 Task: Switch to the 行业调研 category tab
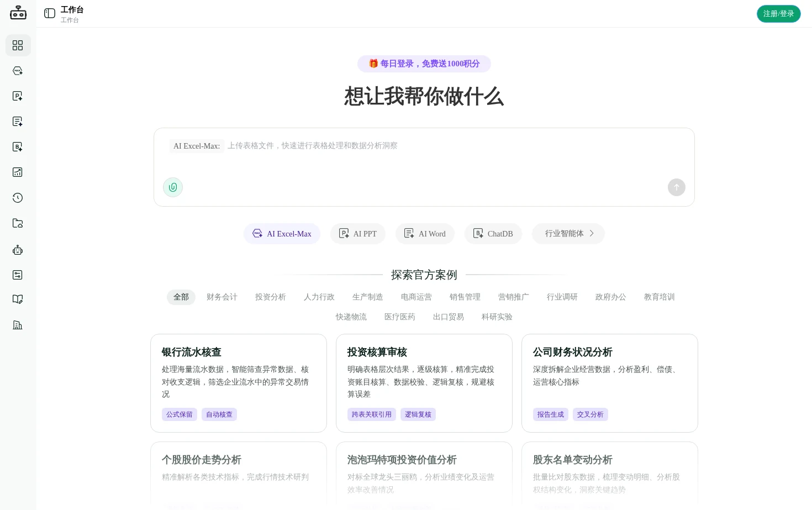pyautogui.click(x=562, y=297)
